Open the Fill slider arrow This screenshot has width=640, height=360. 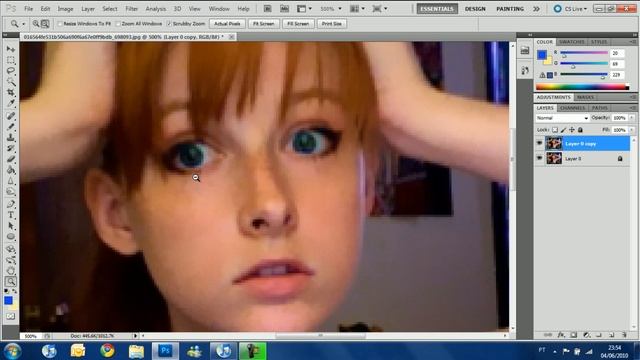tap(632, 130)
